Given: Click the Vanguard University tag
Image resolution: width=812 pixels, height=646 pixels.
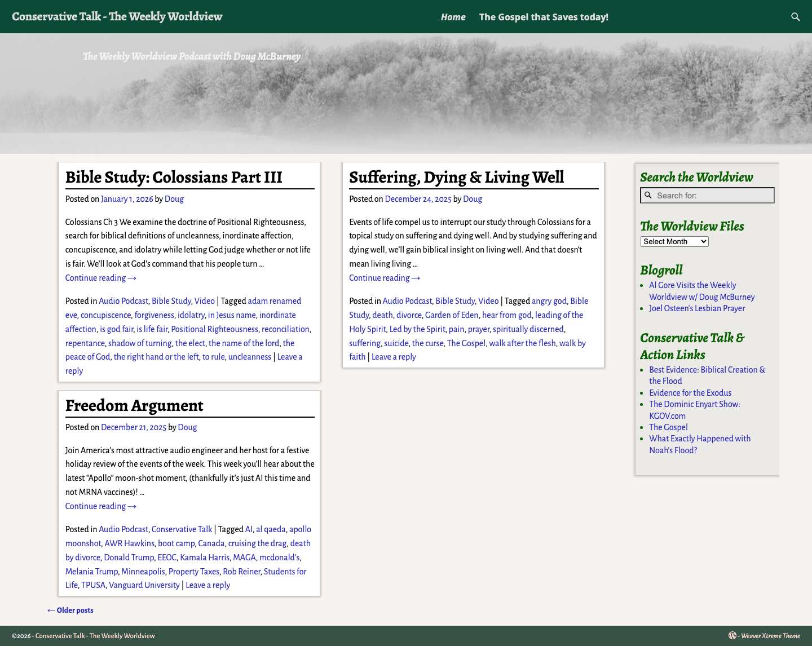Looking at the screenshot, I should [x=144, y=585].
